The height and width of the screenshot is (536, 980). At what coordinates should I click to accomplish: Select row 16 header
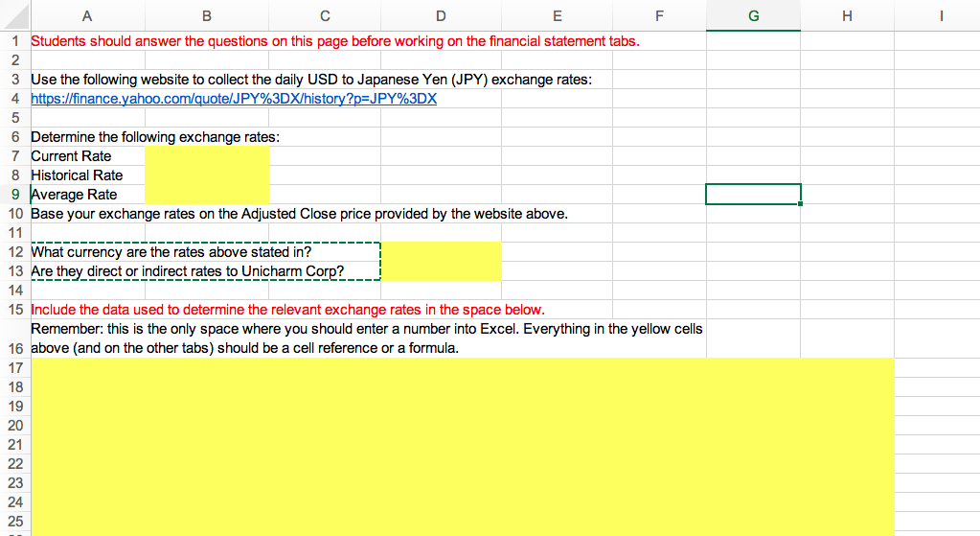click(x=15, y=338)
